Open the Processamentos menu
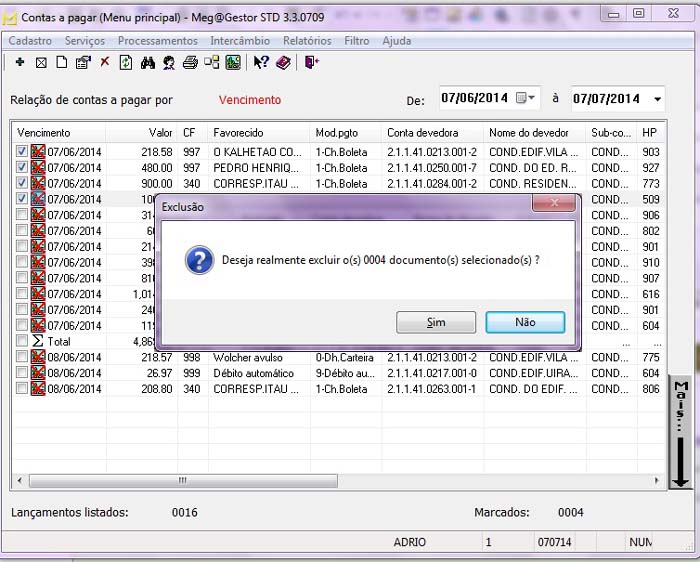The width and height of the screenshot is (700, 562). 157,41
